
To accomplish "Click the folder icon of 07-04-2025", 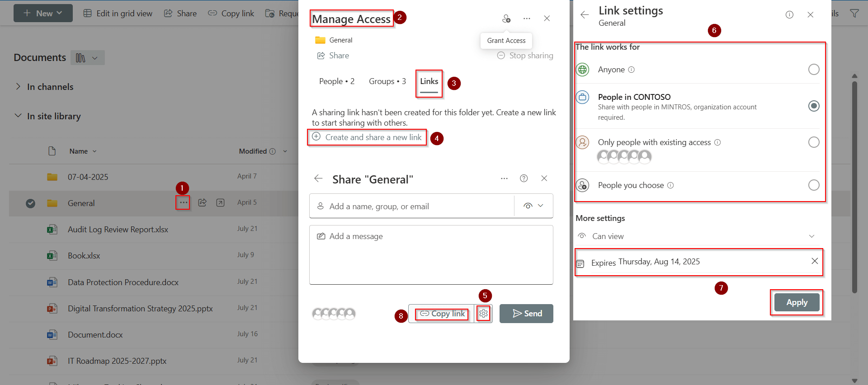I will pos(52,177).
